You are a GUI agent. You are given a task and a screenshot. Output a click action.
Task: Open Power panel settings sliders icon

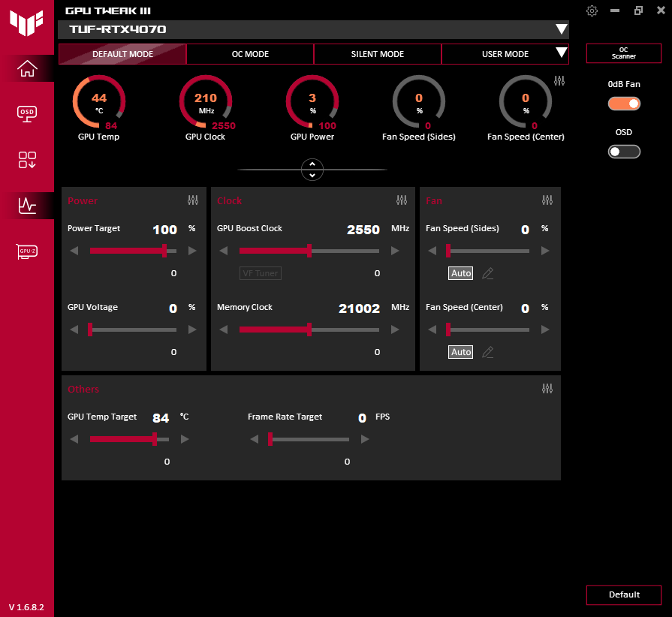tap(193, 200)
